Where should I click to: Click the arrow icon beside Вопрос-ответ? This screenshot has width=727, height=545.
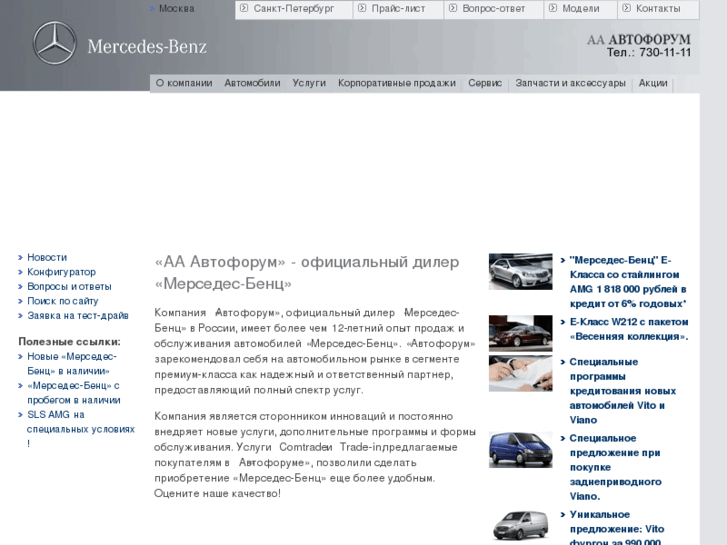pyautogui.click(x=453, y=8)
